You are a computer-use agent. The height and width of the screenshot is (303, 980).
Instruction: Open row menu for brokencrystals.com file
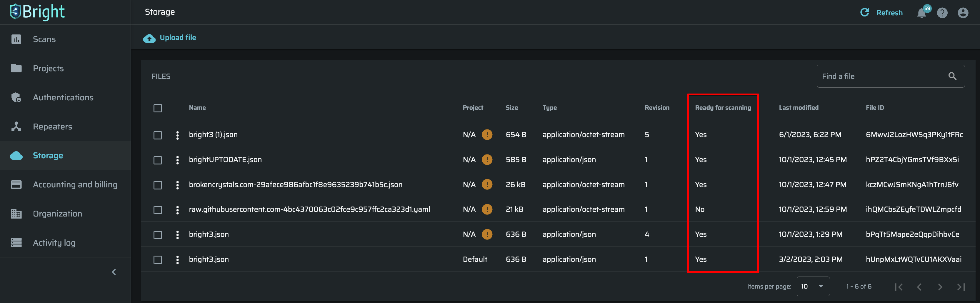pos(177,185)
